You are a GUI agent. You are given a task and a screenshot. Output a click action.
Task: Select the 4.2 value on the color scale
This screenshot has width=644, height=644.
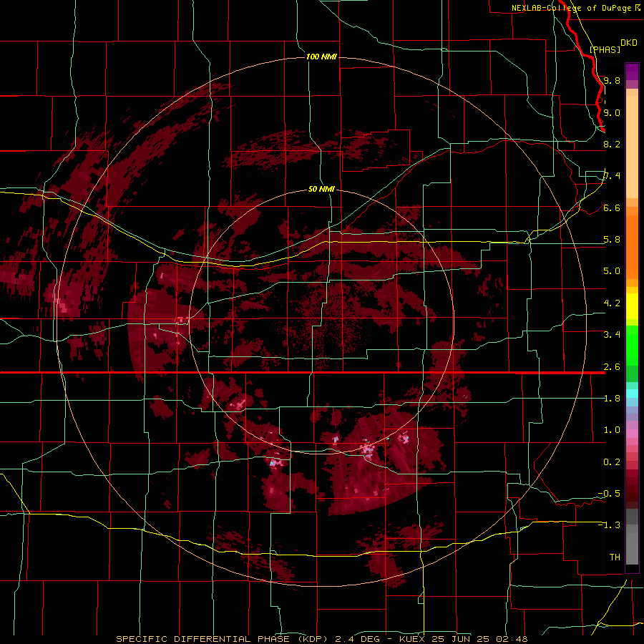click(x=612, y=303)
